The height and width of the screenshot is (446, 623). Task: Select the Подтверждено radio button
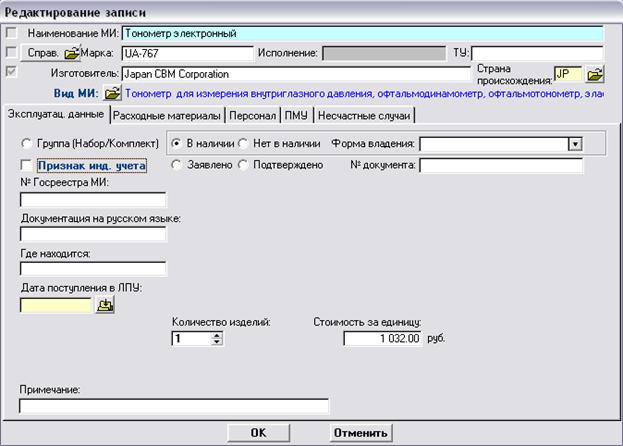(243, 165)
